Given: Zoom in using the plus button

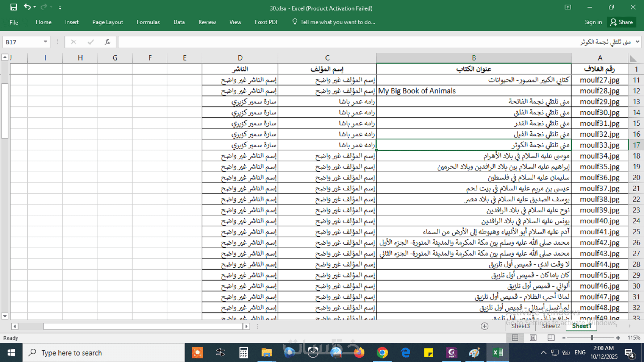Looking at the screenshot, I should coord(618,338).
